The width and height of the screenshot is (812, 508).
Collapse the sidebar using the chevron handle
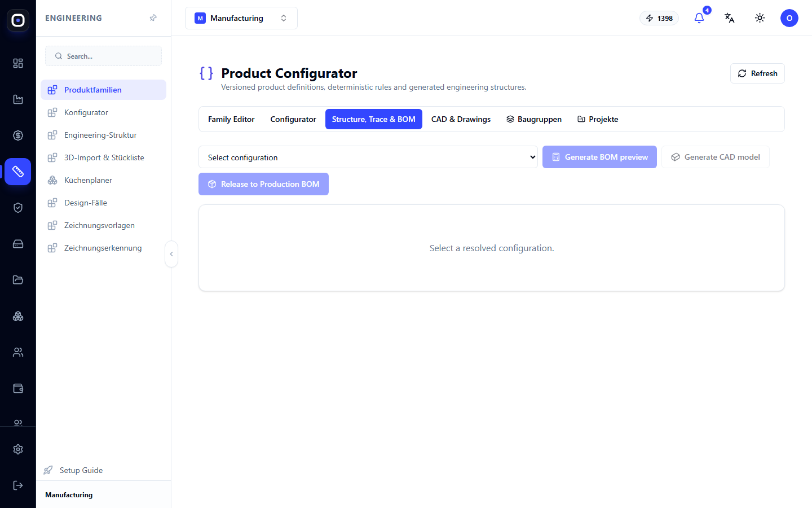pyautogui.click(x=171, y=254)
